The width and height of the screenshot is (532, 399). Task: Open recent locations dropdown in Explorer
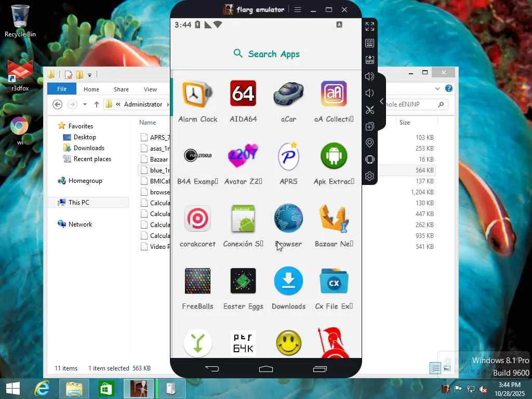85,104
